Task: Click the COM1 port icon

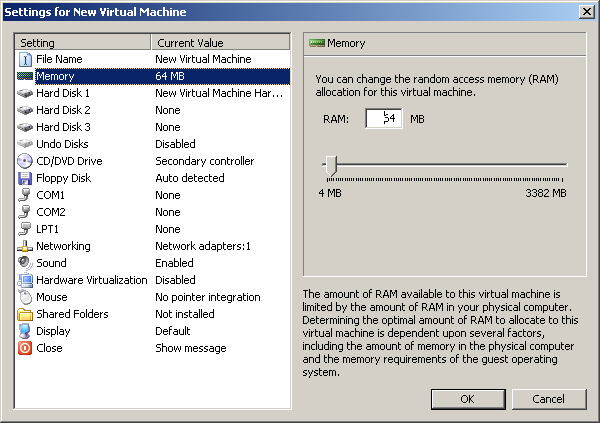Action: click(x=25, y=195)
